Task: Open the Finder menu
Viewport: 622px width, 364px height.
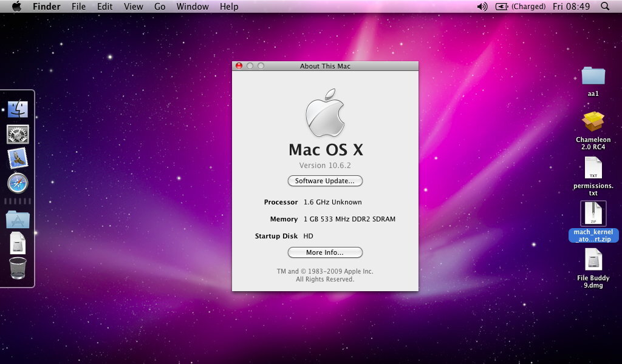Action: (x=46, y=6)
